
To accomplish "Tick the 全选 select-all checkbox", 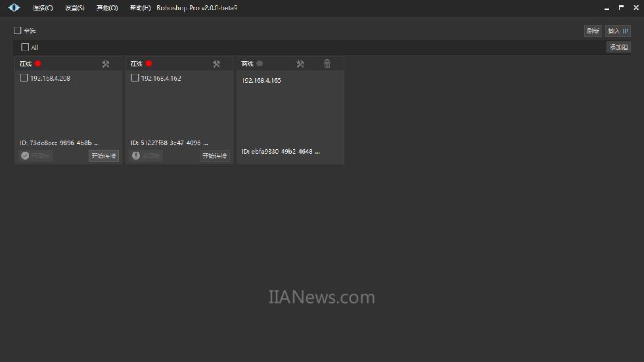I will [x=18, y=30].
